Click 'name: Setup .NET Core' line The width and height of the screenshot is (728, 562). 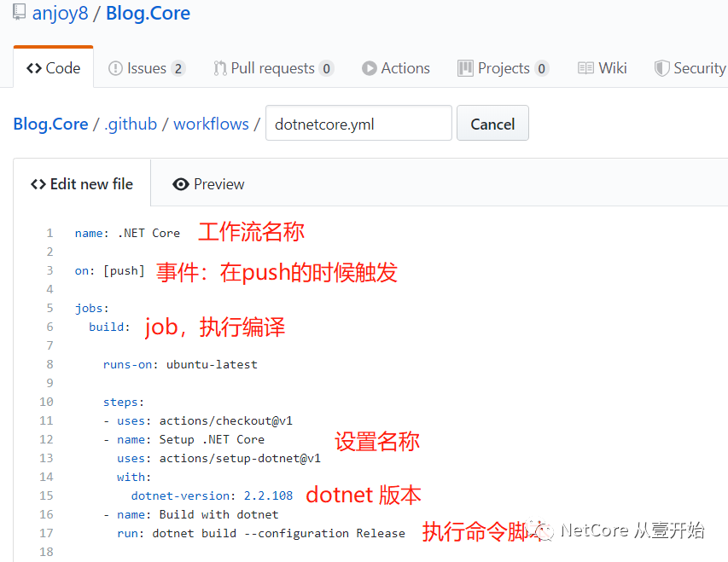pos(183,439)
